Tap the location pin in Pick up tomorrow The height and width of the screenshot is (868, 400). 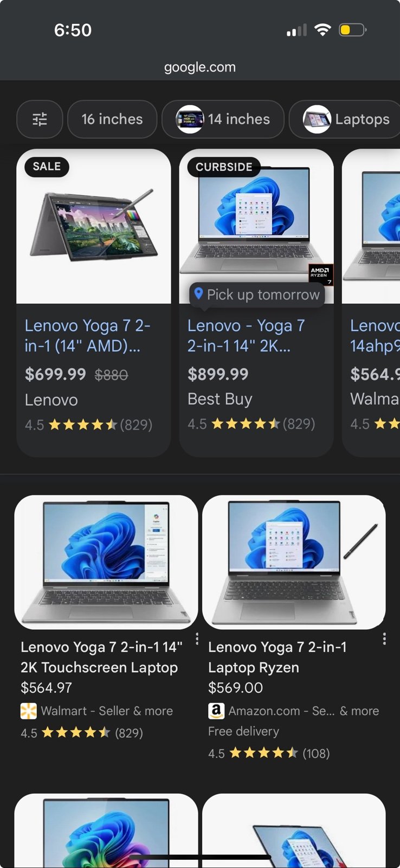tap(198, 293)
